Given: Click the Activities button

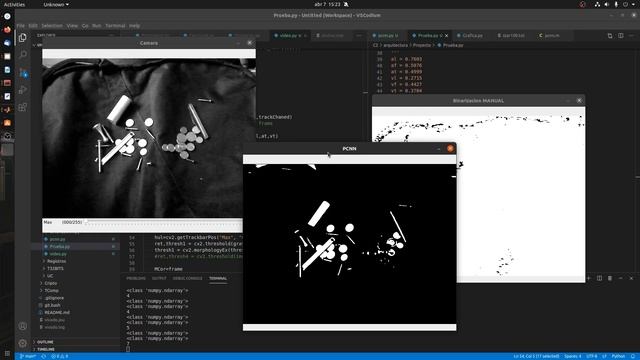Looking at the screenshot, I should [14, 4].
